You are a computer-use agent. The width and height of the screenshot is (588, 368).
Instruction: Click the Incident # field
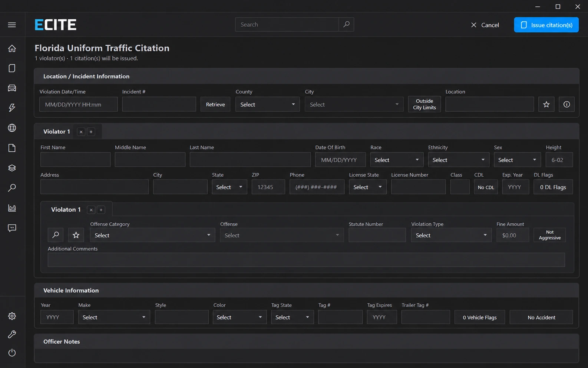159,105
